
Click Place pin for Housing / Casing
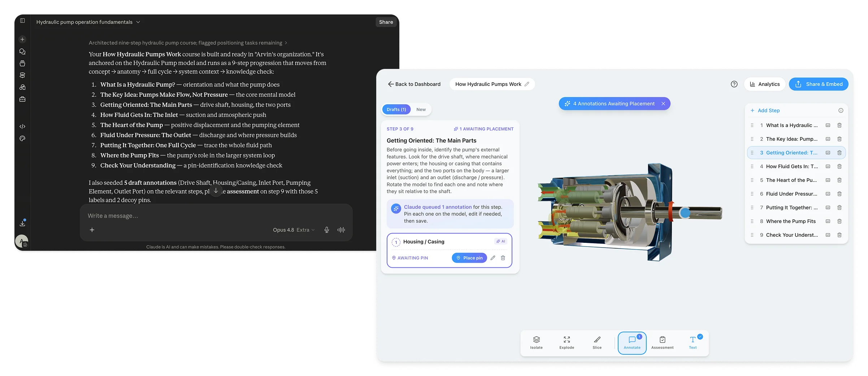[x=469, y=258]
